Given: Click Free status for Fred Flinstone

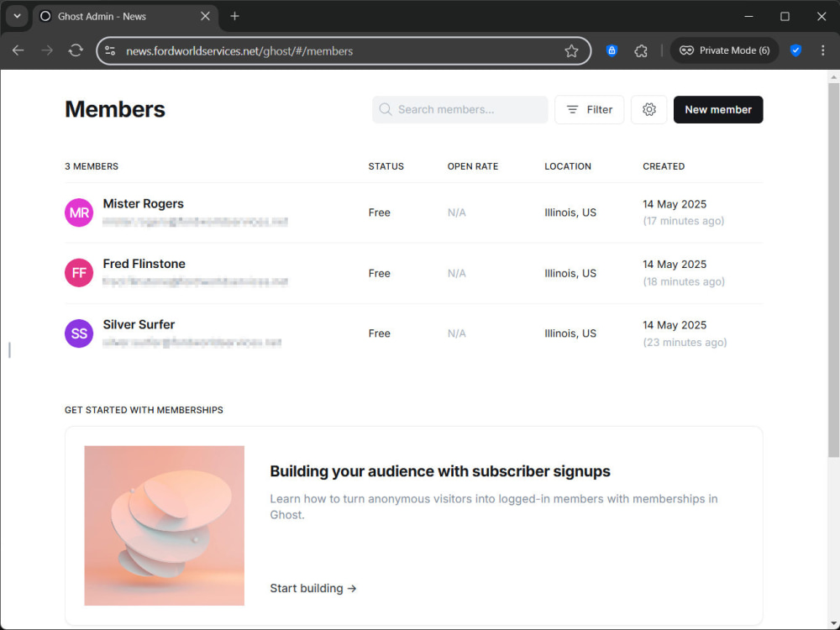Looking at the screenshot, I should pos(379,273).
